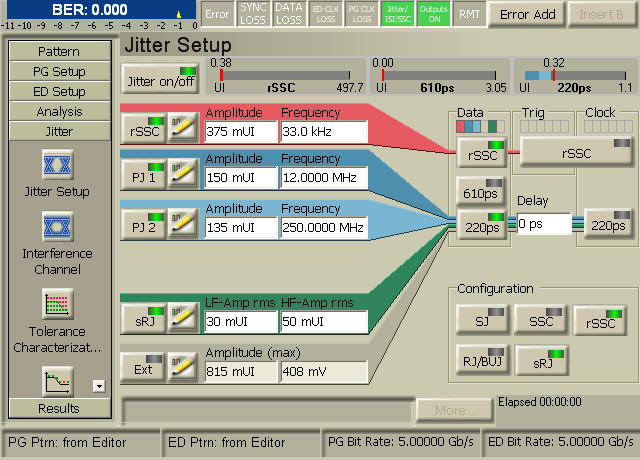Expand the Results section in sidebar
This screenshot has height=460, width=640.
59,408
